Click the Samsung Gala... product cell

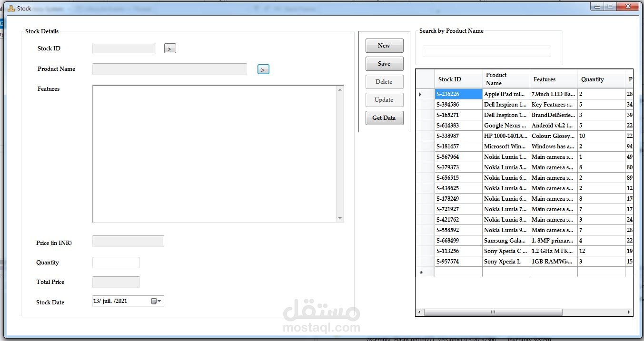(506, 241)
